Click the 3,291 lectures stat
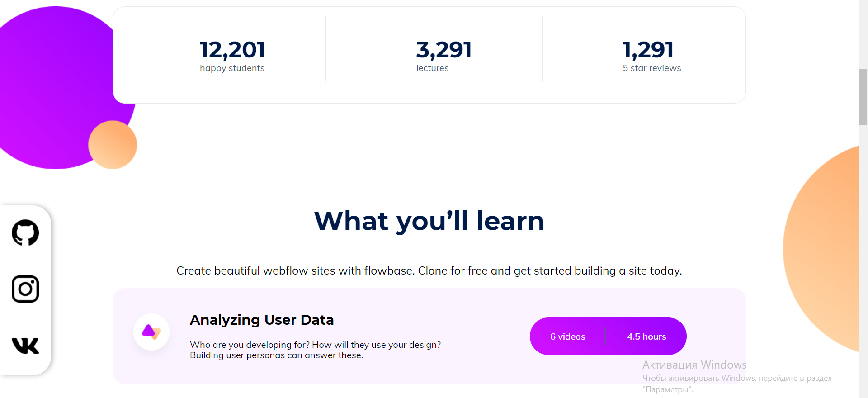The width and height of the screenshot is (868, 398). [x=444, y=56]
